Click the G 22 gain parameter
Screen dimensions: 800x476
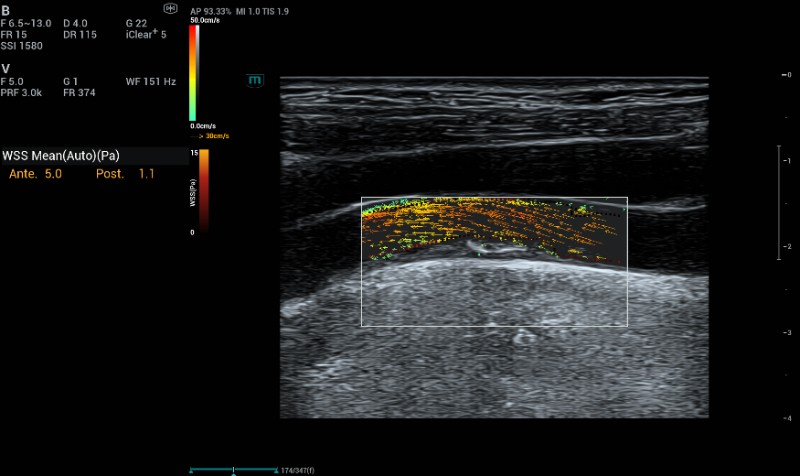click(136, 23)
